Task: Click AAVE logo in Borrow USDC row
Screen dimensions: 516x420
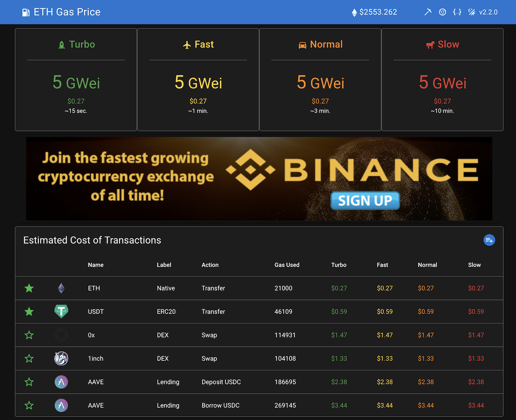Action: pos(61,405)
